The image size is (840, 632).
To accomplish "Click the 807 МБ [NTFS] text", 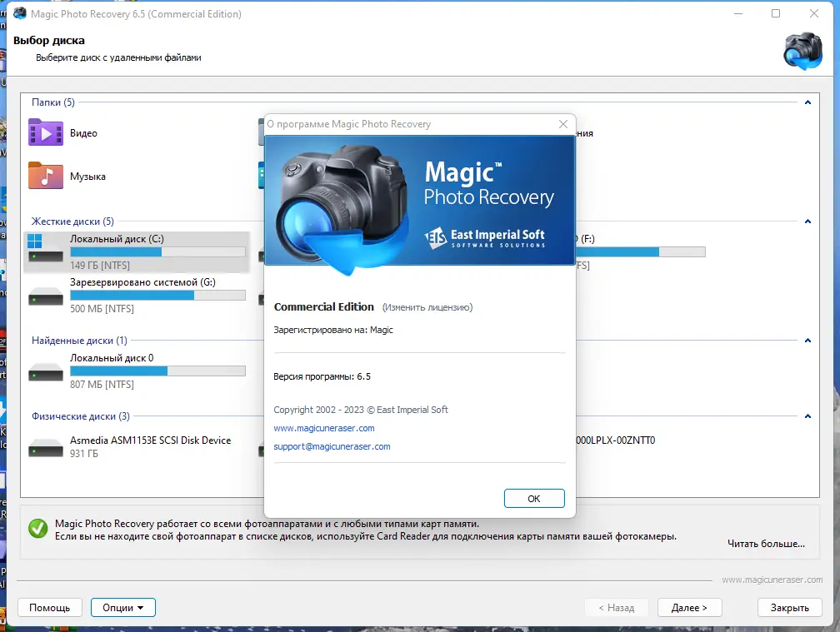I will click(102, 384).
